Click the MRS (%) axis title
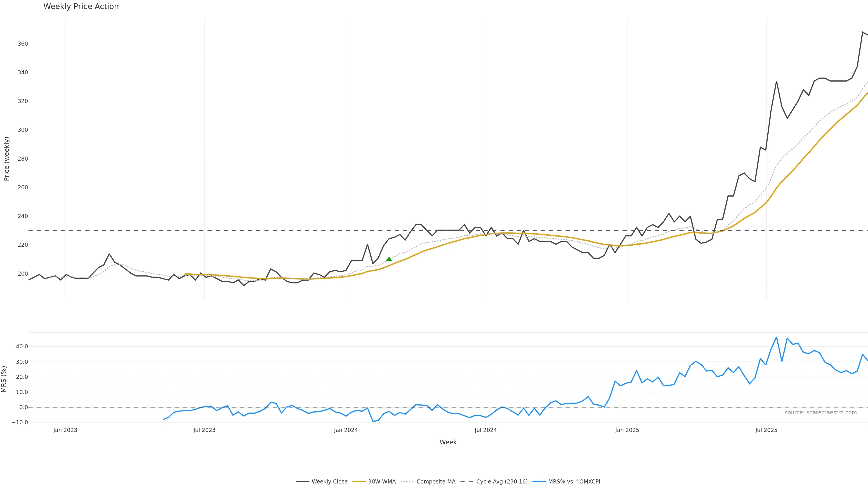868x488 pixels. pos(4,379)
